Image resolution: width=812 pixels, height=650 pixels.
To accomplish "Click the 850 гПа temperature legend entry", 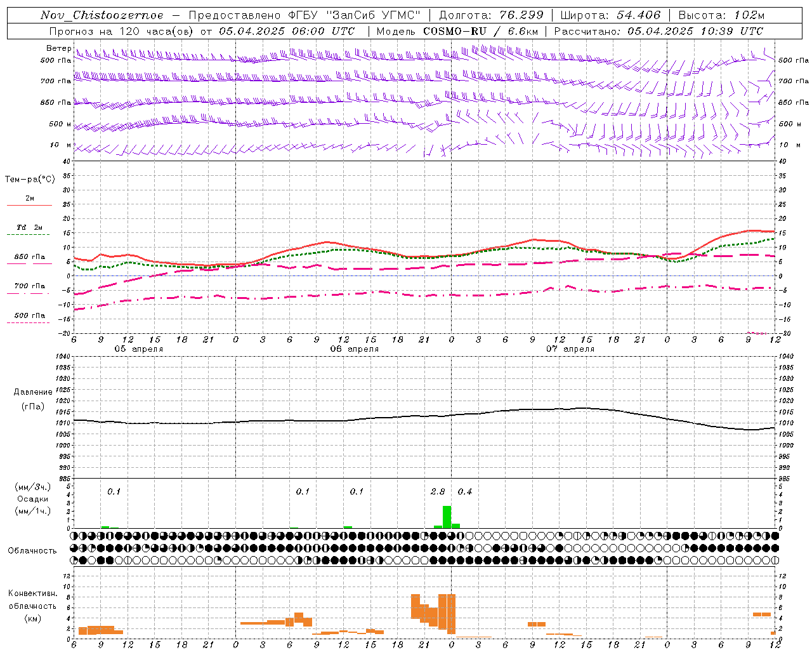I will pyautogui.click(x=29, y=257).
